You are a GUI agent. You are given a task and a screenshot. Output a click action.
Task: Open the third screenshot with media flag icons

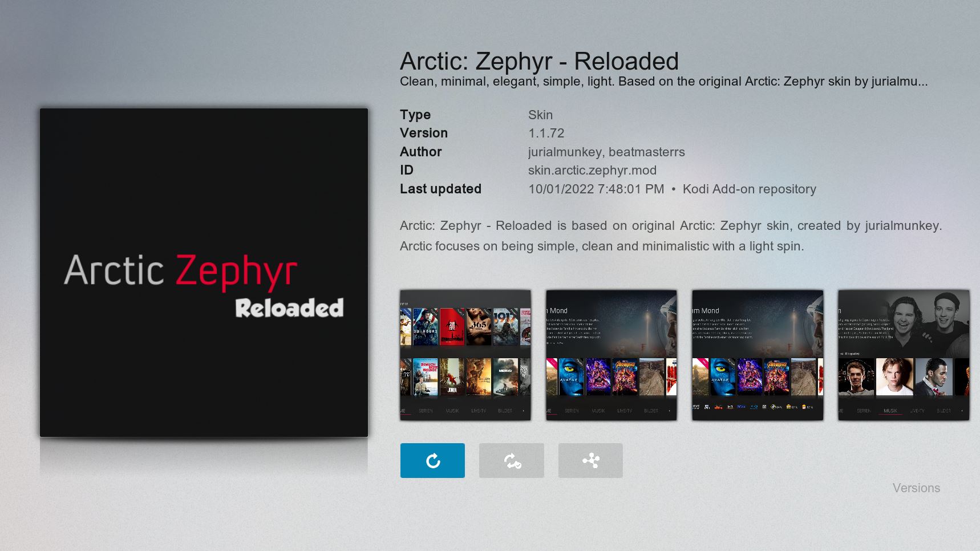758,355
